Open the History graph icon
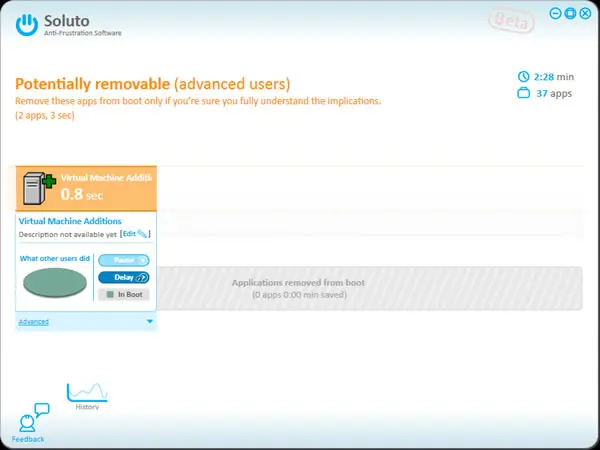The image size is (600, 450). pyautogui.click(x=87, y=393)
